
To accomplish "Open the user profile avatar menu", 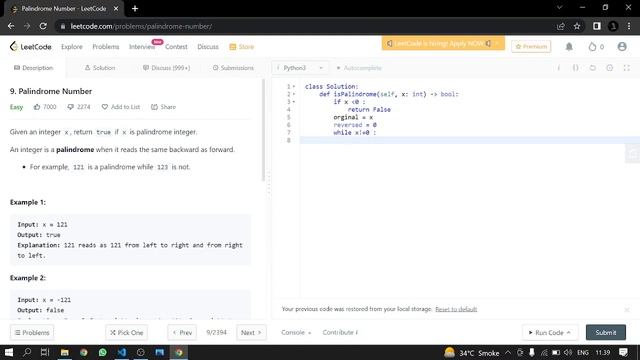I will point(622,47).
